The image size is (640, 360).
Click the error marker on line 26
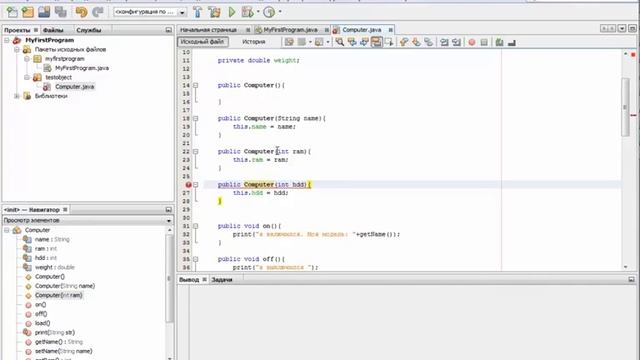(x=189, y=184)
